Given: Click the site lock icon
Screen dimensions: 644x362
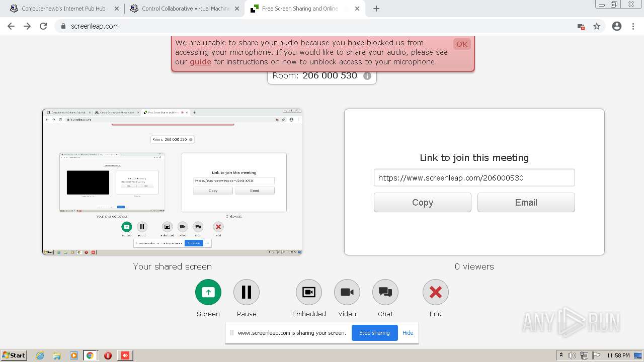Looking at the screenshot, I should tap(63, 26).
